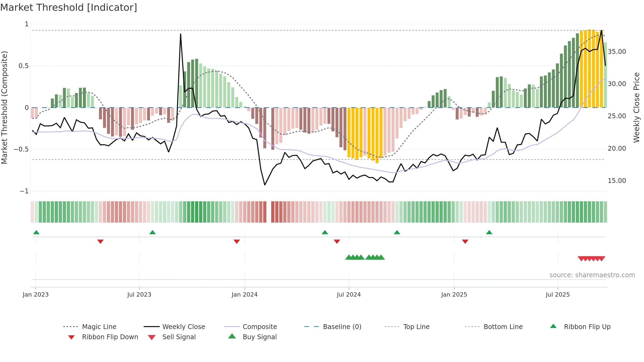Click the Jan 2024 x-axis label
Viewport: 644px width, 362px height.
pos(245,295)
